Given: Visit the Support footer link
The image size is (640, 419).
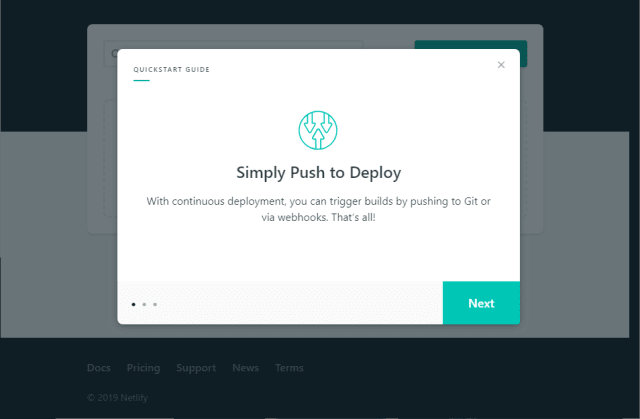Looking at the screenshot, I should click(x=196, y=368).
